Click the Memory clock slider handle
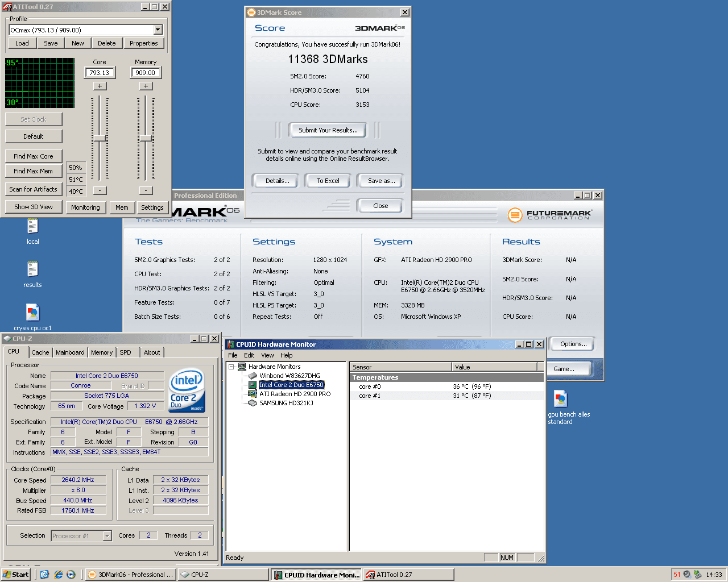728x582 pixels. pyautogui.click(x=146, y=138)
